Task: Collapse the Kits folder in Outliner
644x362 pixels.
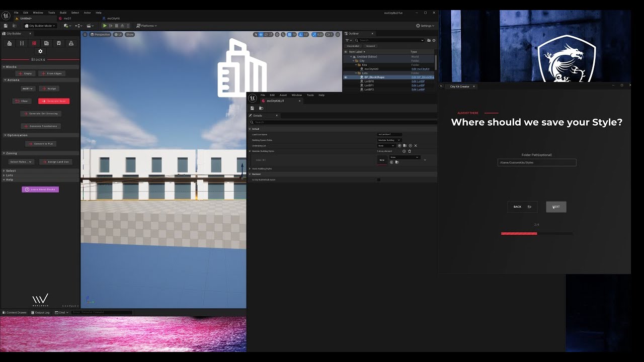Action: pyautogui.click(x=357, y=65)
